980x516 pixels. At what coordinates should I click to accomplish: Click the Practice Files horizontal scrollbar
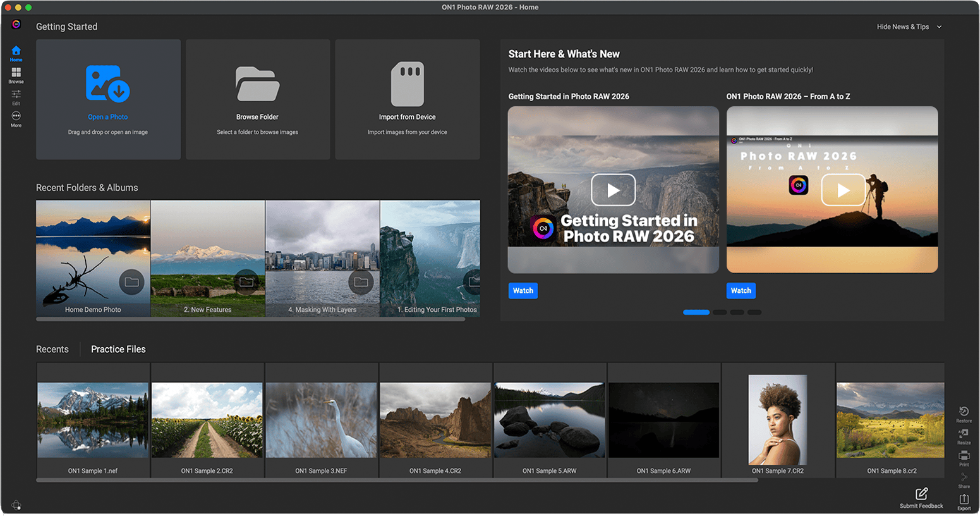pos(397,481)
